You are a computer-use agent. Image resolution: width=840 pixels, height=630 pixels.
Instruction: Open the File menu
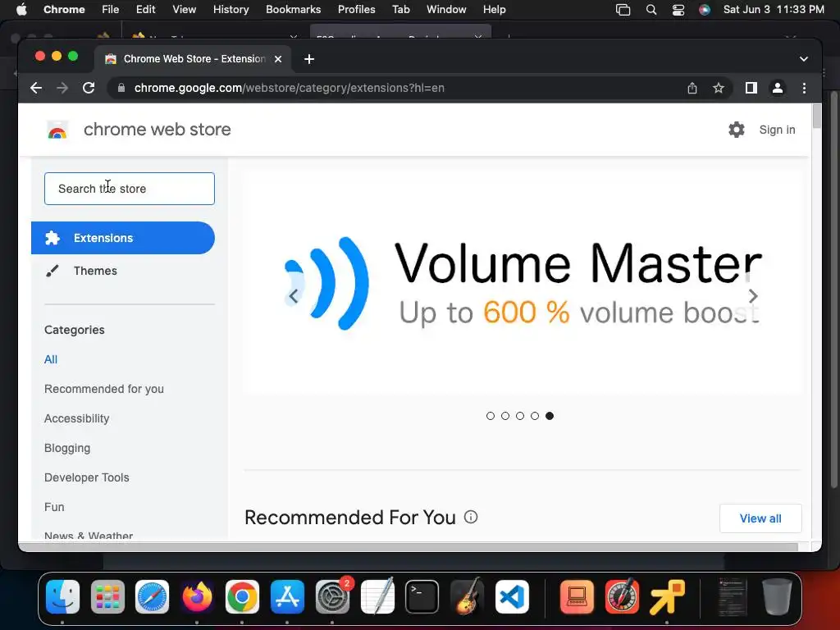[x=111, y=10]
